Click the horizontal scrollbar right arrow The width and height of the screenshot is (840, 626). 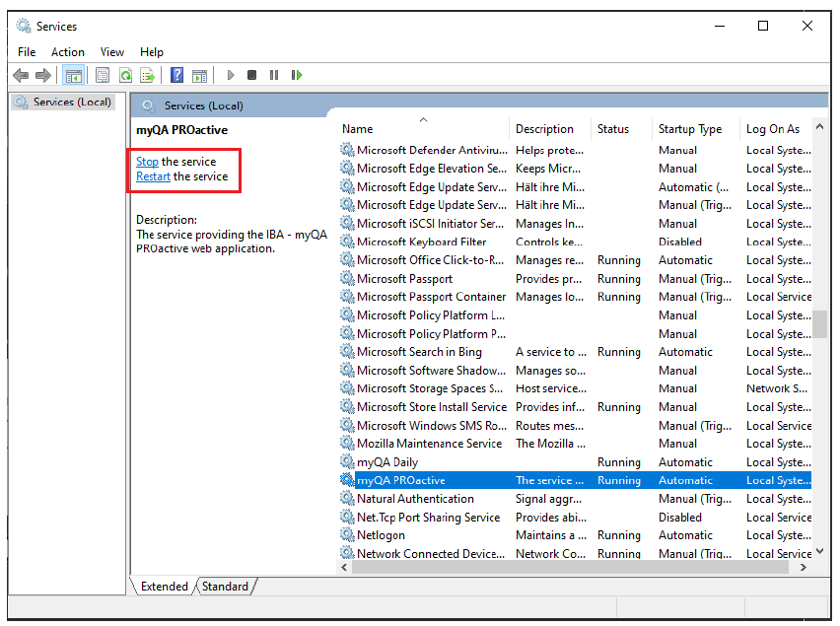click(804, 567)
